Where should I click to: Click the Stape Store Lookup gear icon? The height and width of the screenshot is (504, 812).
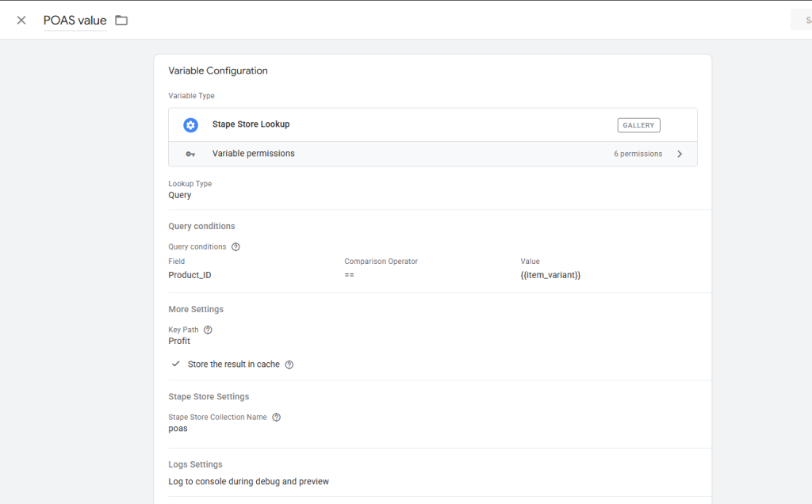190,125
